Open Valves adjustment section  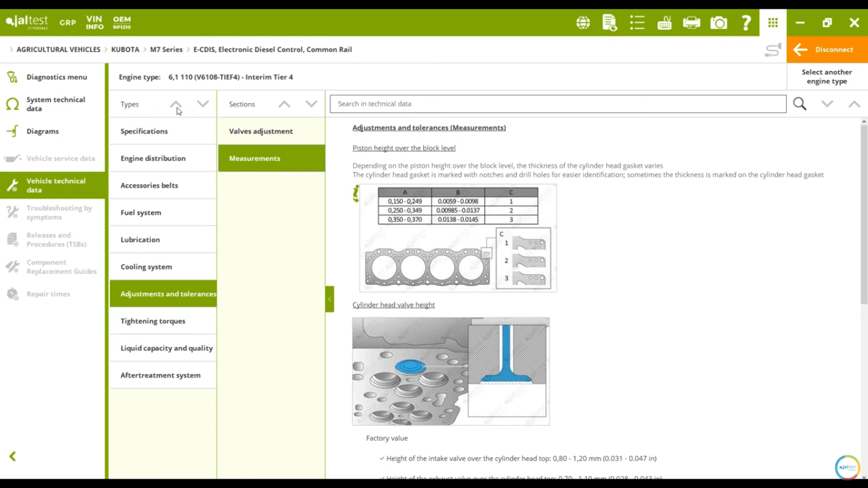pyautogui.click(x=271, y=132)
